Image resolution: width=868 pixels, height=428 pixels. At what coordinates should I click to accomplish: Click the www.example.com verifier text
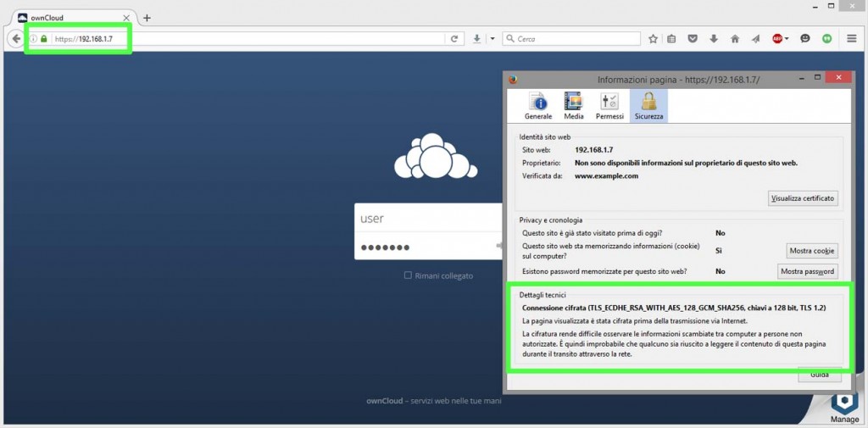coord(607,176)
